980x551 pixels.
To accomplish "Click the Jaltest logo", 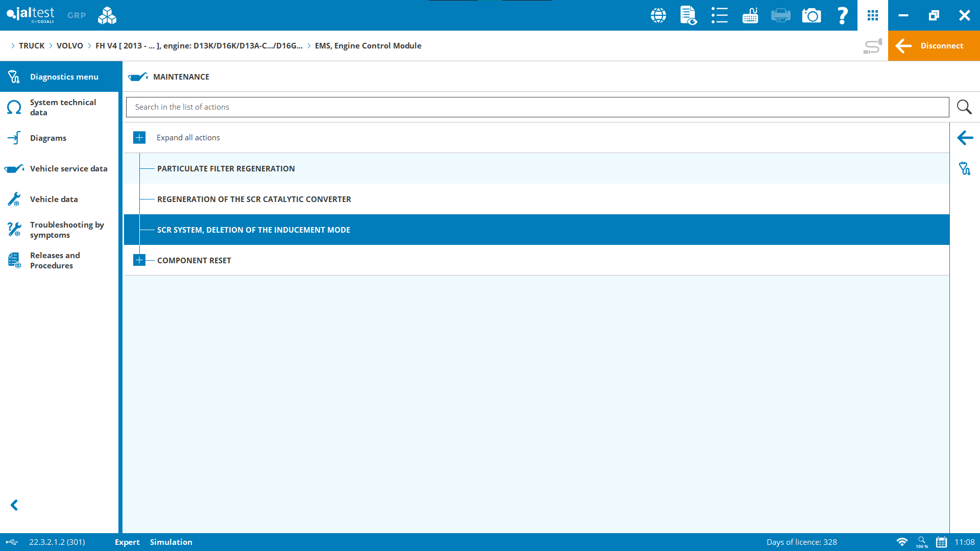I will pos(31,15).
